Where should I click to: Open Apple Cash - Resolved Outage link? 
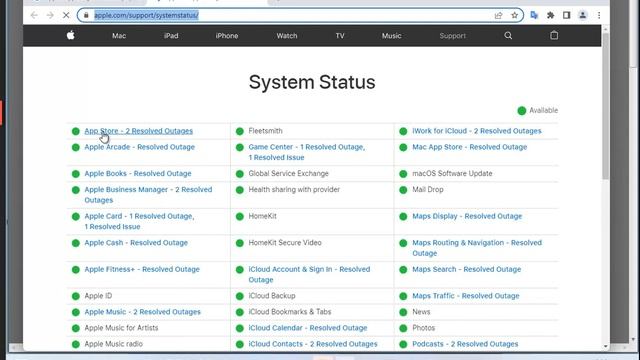point(136,243)
